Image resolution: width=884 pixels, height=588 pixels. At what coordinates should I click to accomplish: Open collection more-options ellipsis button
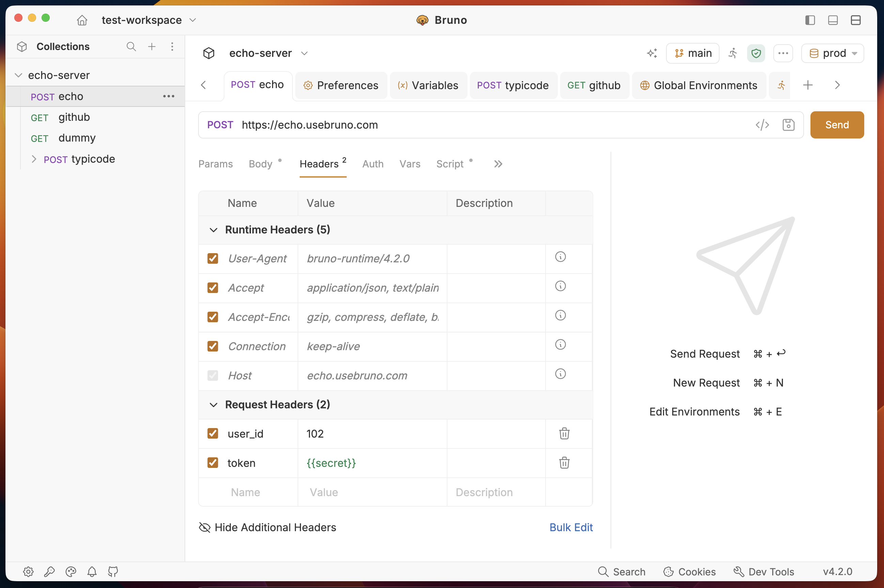783,53
